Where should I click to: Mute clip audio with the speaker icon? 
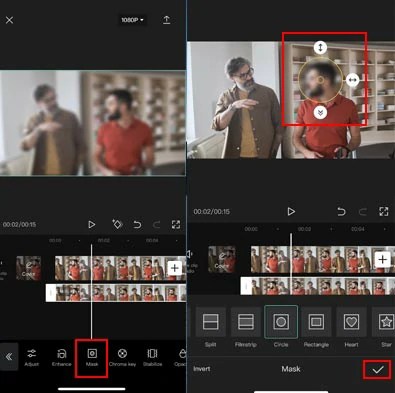tap(190, 254)
